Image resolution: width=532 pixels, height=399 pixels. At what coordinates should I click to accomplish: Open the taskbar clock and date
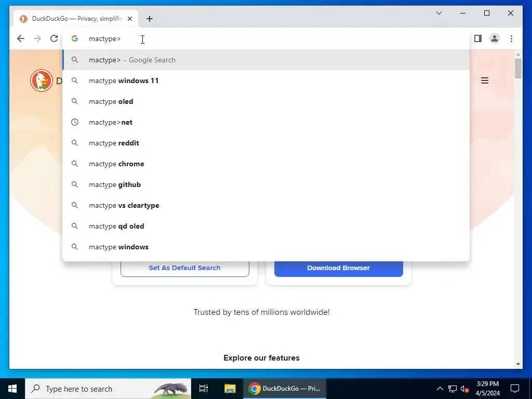click(487, 389)
